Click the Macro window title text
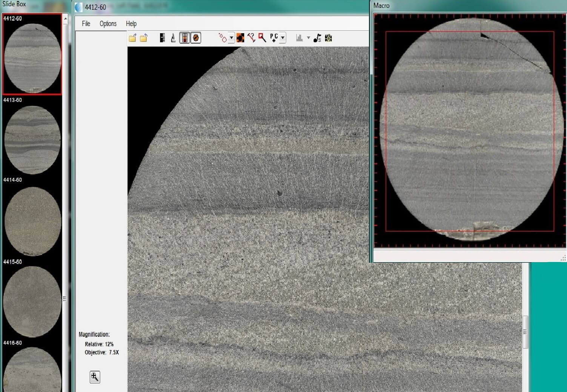Viewport: 567px width, 392px height. 381,6
